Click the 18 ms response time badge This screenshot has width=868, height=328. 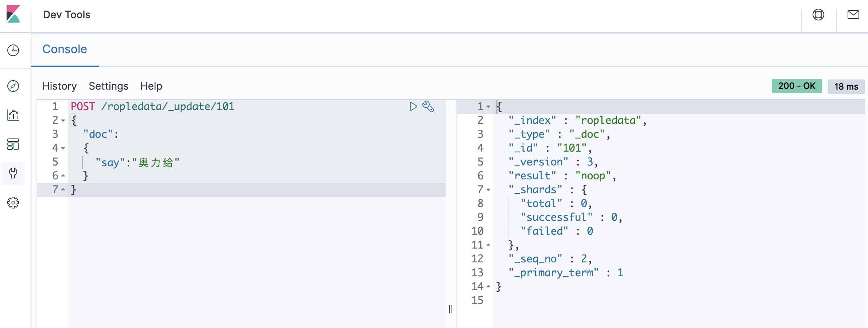point(846,86)
